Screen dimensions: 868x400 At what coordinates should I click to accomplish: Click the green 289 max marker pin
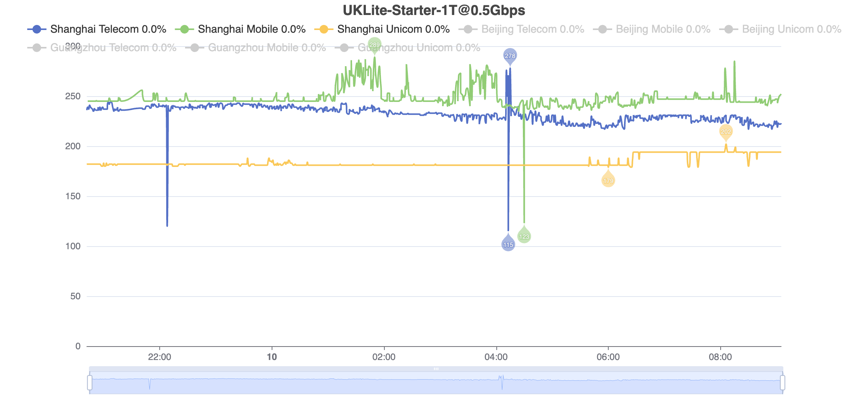pyautogui.click(x=374, y=45)
